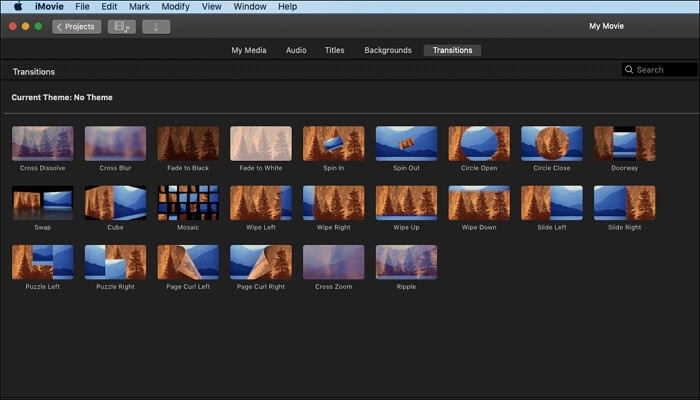Select the Cross Blur transition

tap(115, 143)
